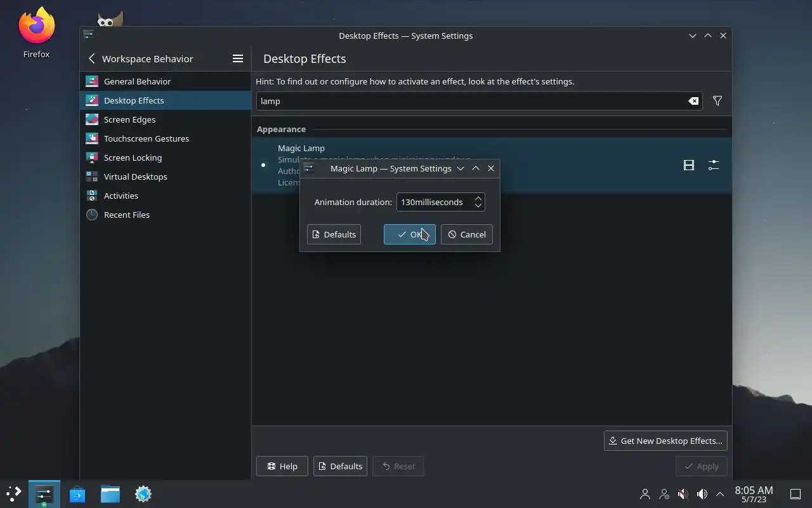The image size is (812, 508).
Task: Open Virtual Desktops settings
Action: (166, 177)
